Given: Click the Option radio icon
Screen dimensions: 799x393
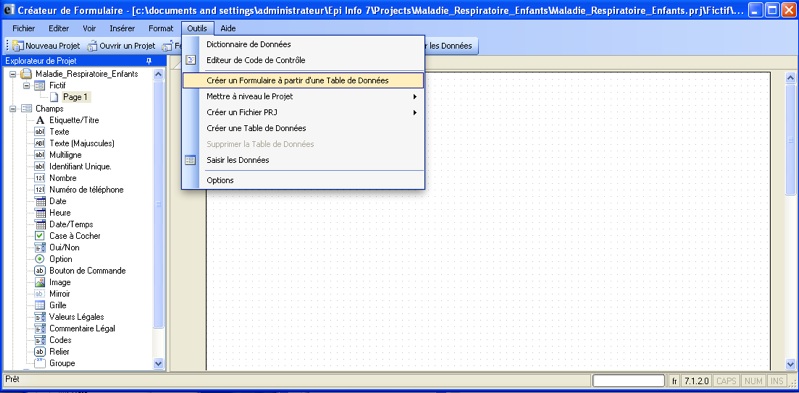Looking at the screenshot, I should 40,259.
